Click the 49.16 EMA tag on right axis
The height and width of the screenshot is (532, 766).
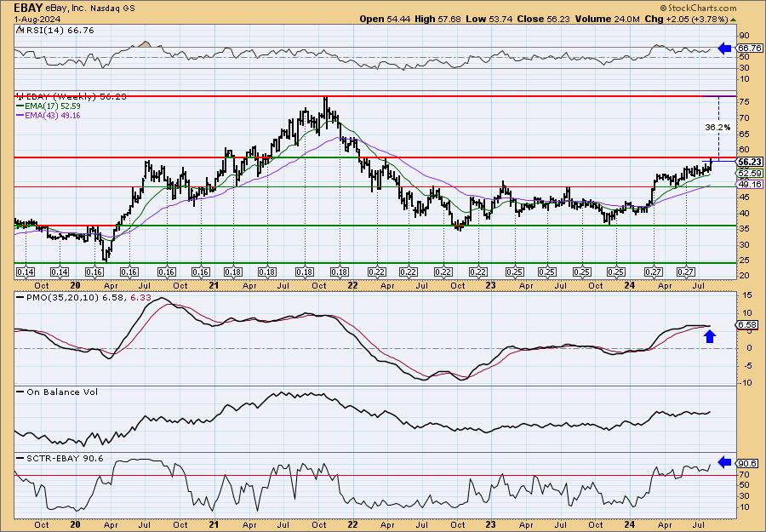coord(750,184)
